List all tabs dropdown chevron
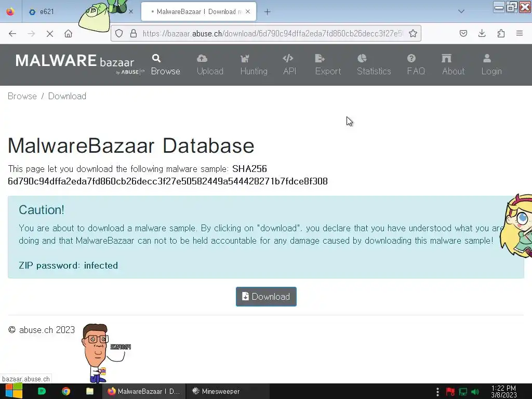The width and height of the screenshot is (532, 399). (461, 11)
